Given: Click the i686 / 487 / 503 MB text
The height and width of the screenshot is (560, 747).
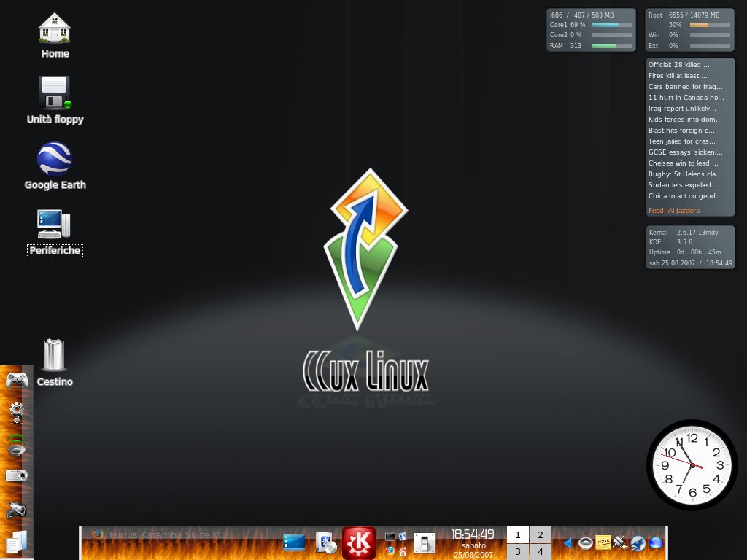Looking at the screenshot, I should click(x=581, y=15).
